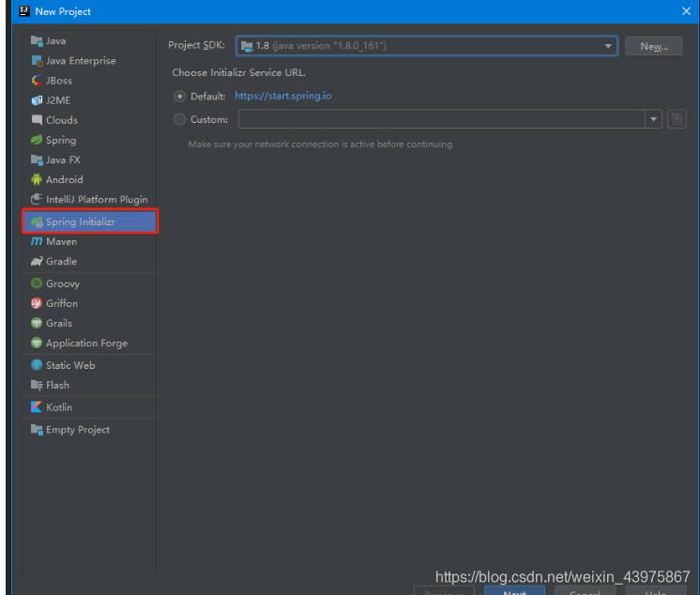The height and width of the screenshot is (595, 700).
Task: Select "IntelliJ Platform Plugin" label text
Action: (x=97, y=200)
